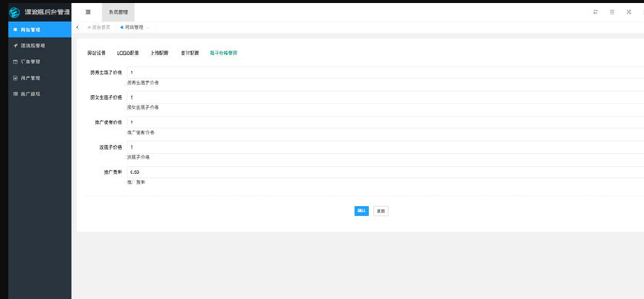Focus the 放瓶子价格 input field
Screen dimensions: 644x299
pos(385,147)
